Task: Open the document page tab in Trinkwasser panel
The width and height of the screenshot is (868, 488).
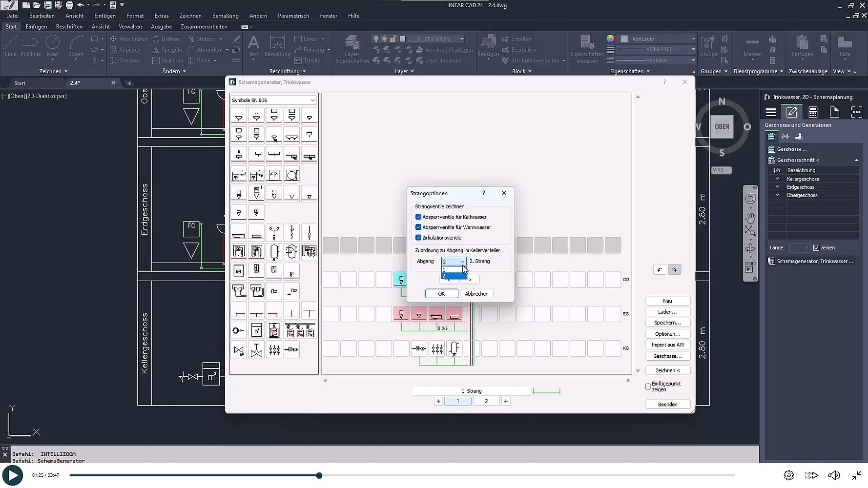Action: coord(834,112)
